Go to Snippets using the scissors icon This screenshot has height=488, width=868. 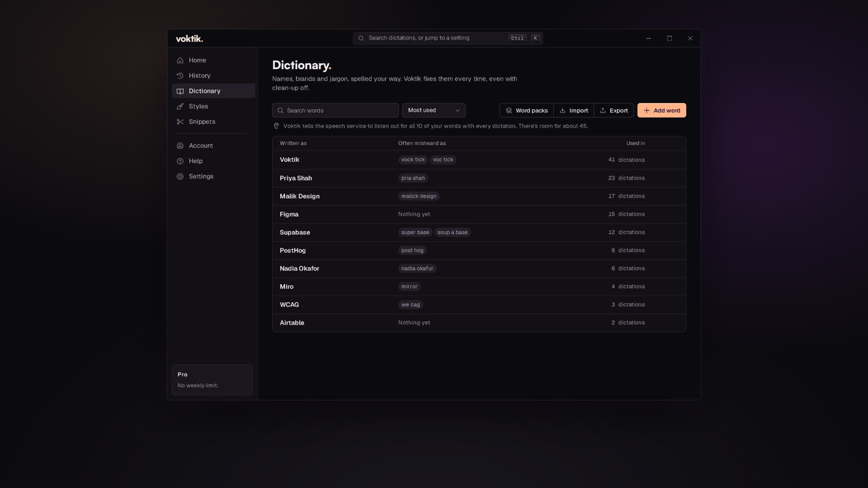click(x=180, y=122)
